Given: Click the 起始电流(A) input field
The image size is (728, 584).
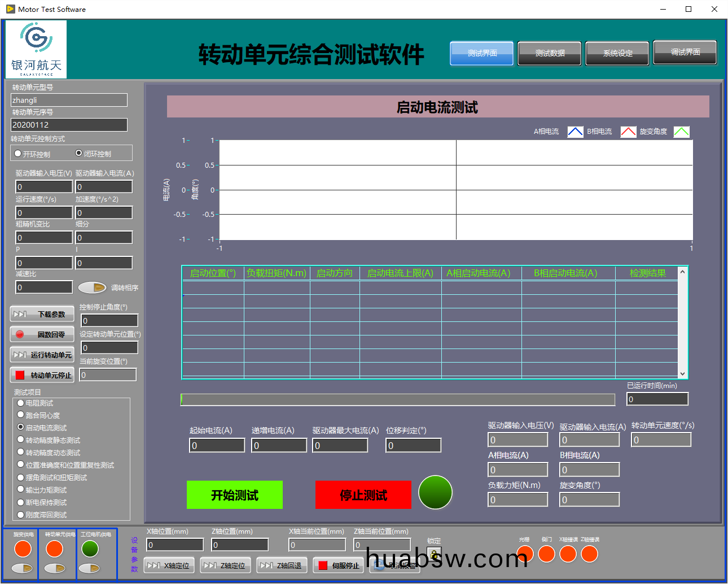Looking at the screenshot, I should (x=217, y=446).
